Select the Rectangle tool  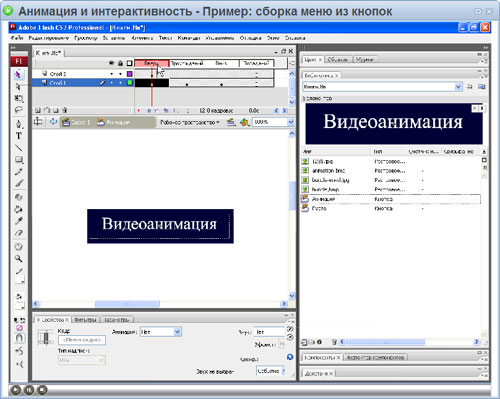click(x=18, y=160)
